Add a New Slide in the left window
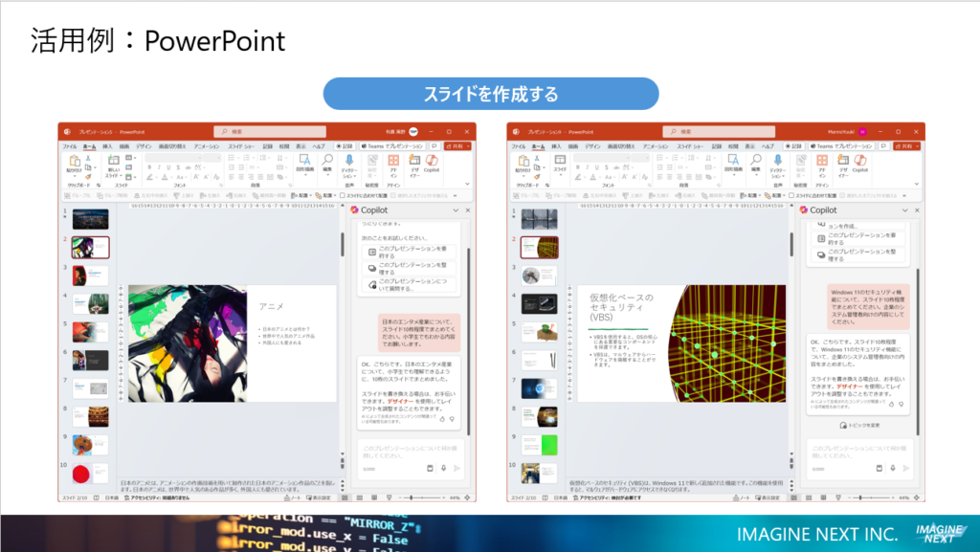 point(114,166)
